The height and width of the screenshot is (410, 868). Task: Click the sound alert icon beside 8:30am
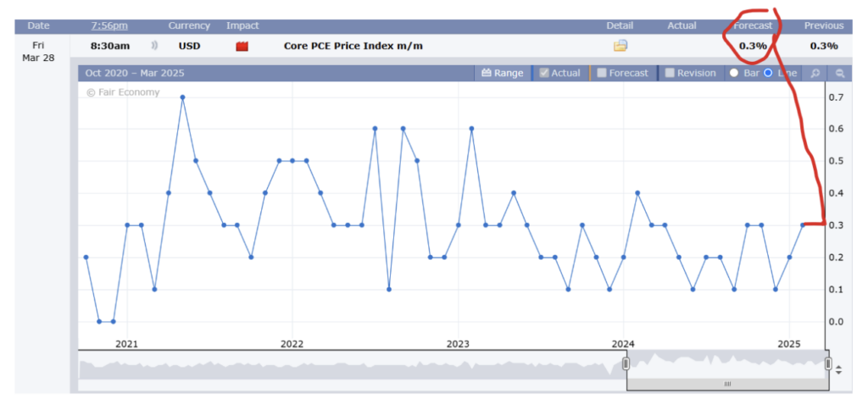(154, 46)
